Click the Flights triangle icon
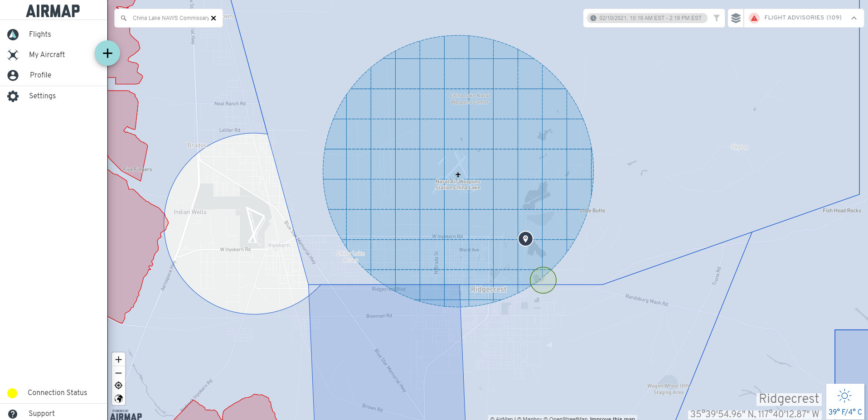The image size is (868, 420). [x=13, y=34]
